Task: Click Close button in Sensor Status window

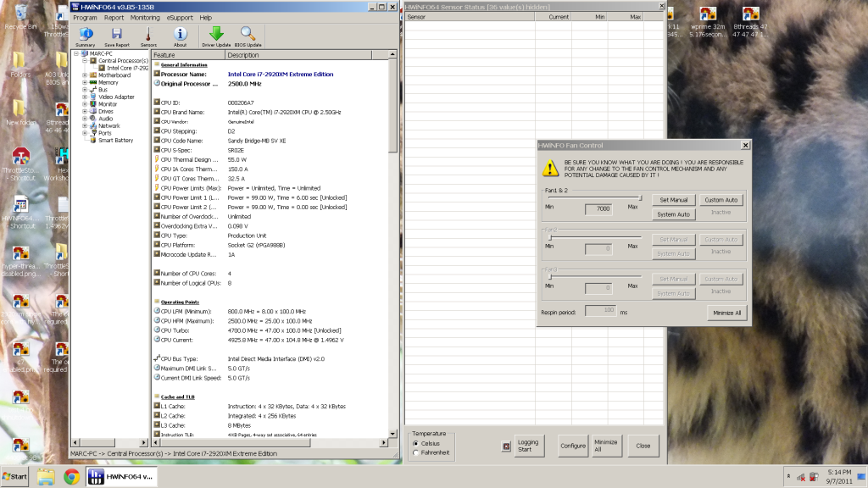Action: point(643,446)
